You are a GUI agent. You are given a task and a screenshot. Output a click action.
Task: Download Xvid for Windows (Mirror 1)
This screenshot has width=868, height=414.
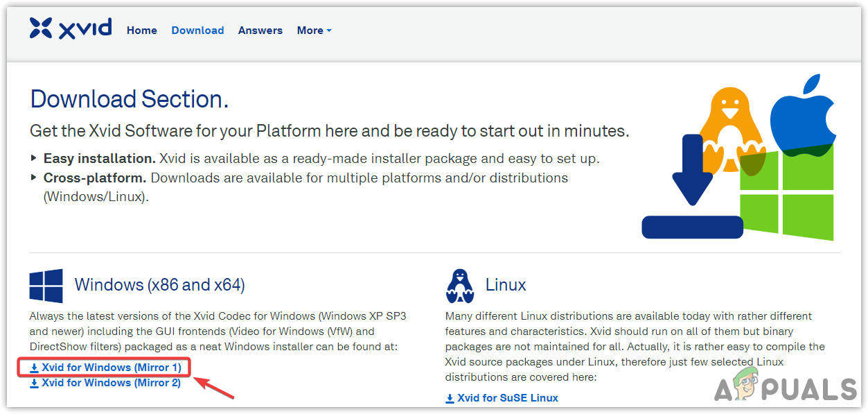coord(111,368)
